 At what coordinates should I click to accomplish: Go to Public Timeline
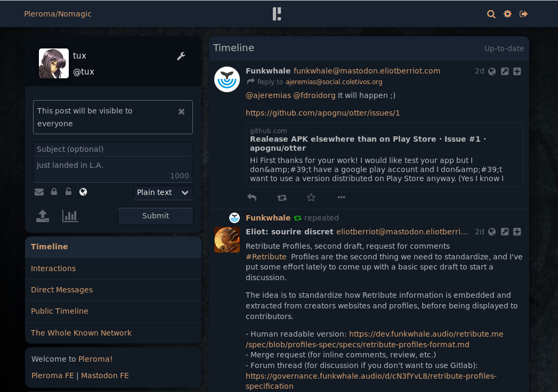pos(60,311)
